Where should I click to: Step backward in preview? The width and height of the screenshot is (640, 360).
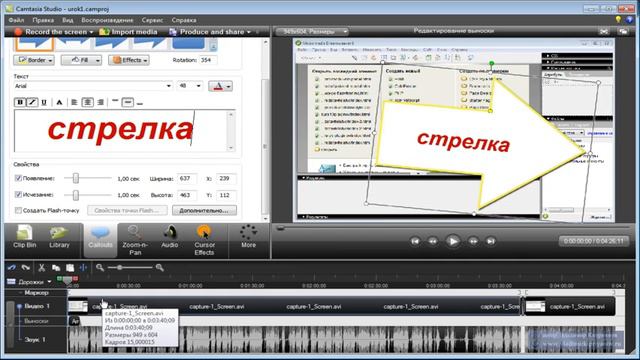point(433,241)
